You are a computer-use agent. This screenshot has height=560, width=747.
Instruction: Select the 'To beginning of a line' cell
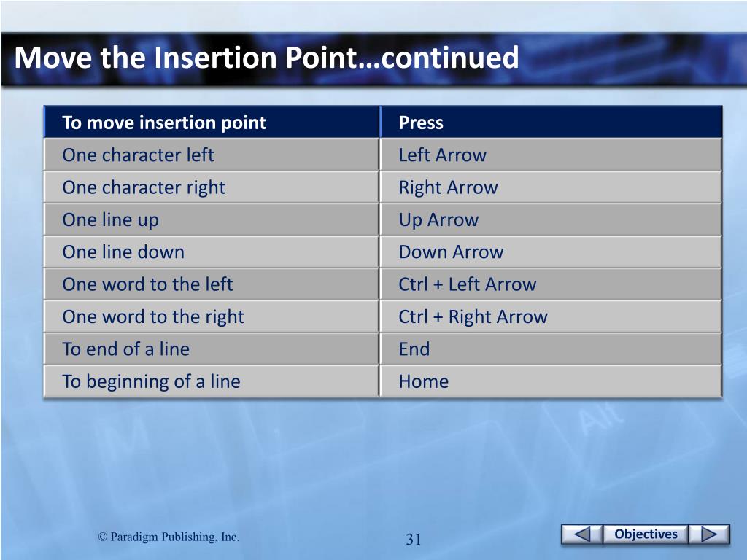click(212, 381)
